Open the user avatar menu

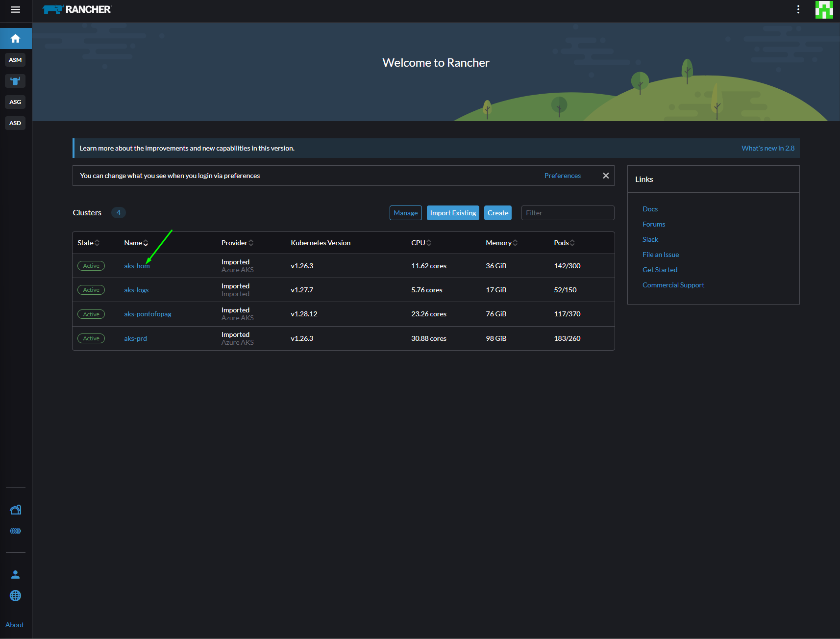tap(824, 9)
